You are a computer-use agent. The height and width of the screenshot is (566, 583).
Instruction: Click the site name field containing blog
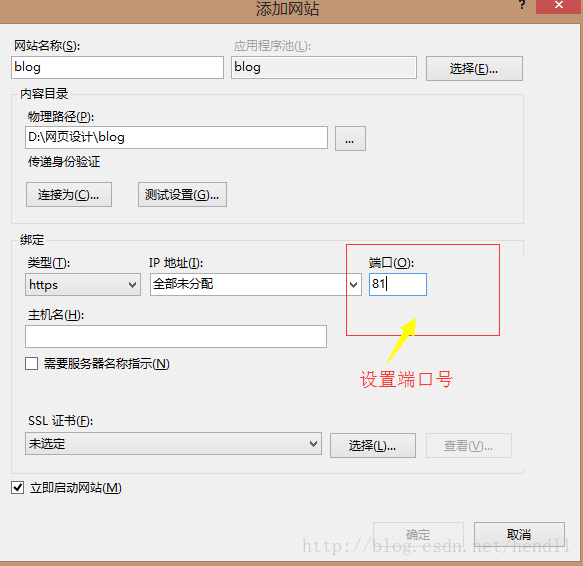coord(117,67)
